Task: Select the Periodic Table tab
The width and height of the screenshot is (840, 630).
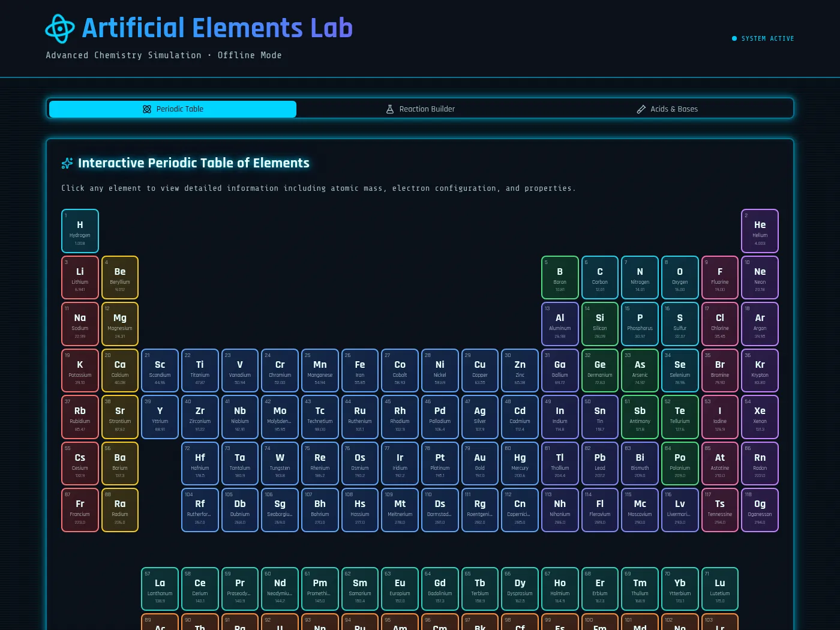Action: (x=173, y=109)
